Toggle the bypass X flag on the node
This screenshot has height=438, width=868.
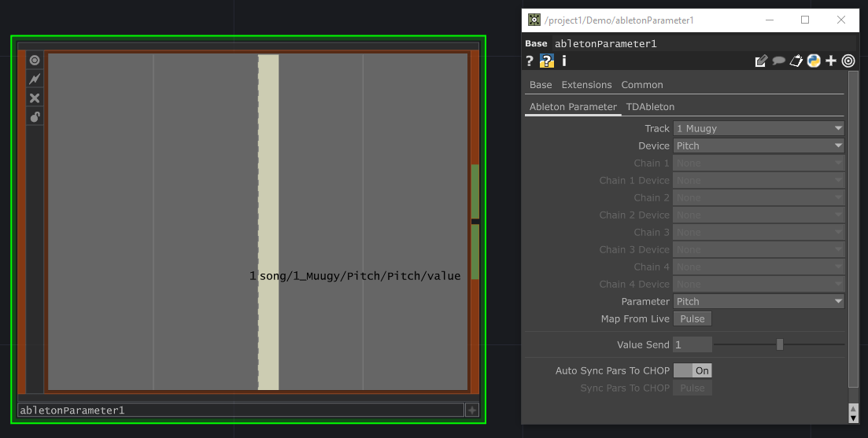[x=35, y=98]
